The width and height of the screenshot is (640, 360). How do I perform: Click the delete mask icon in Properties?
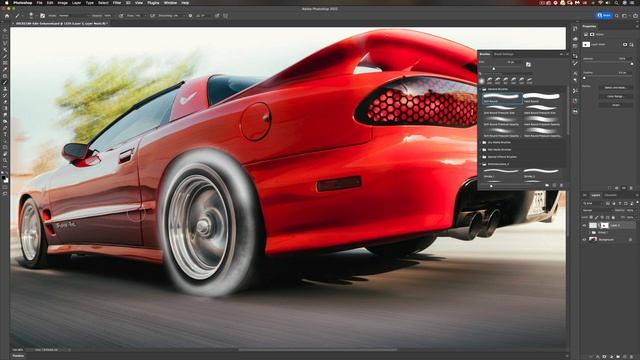pos(631,188)
